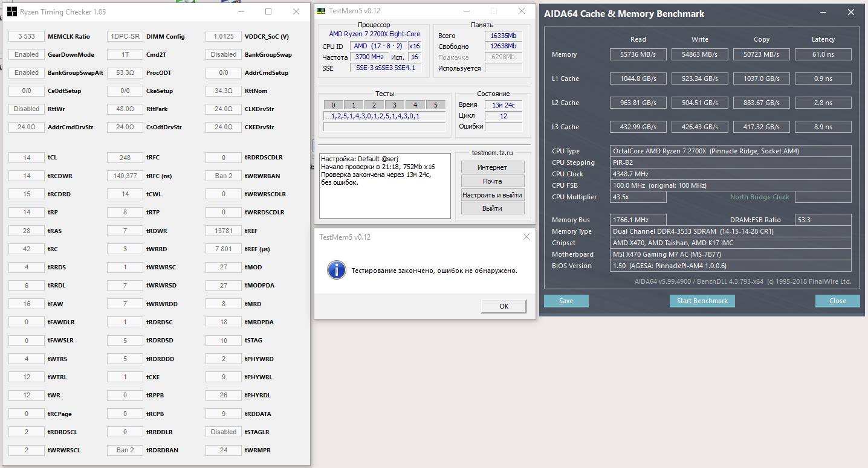Image resolution: width=868 pixels, height=468 pixels.
Task: Select the Время value 13м 24с
Action: click(504, 104)
